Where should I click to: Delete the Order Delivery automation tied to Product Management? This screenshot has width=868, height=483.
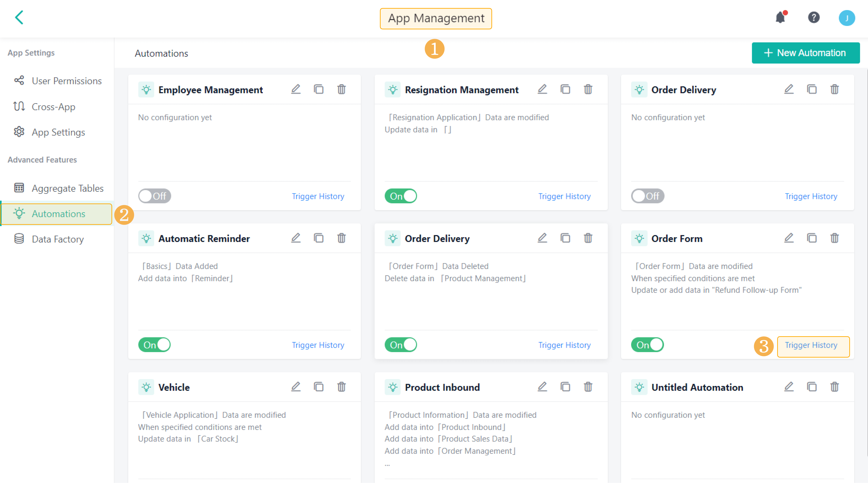pyautogui.click(x=588, y=238)
